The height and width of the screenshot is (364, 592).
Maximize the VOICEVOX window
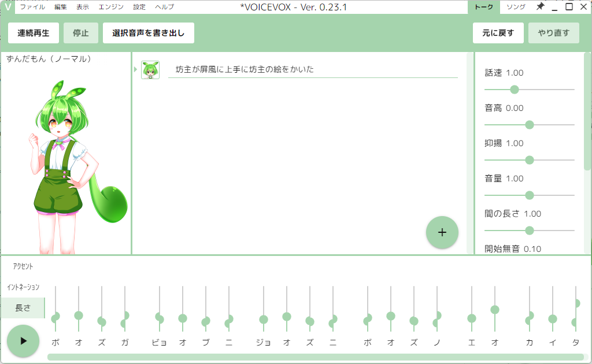click(569, 6)
